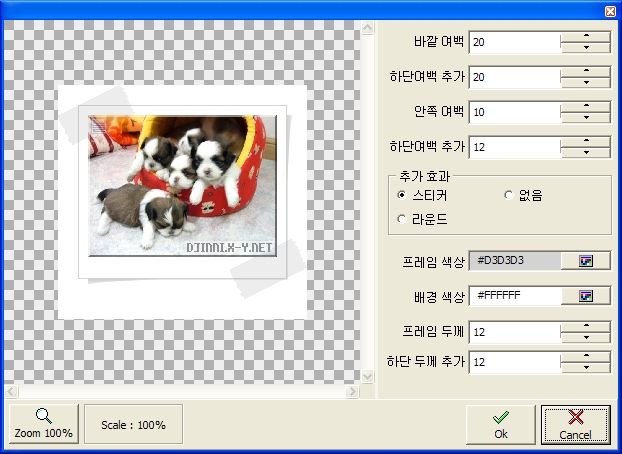Decrease 프레임 두께 with the down arrow
The width and height of the screenshot is (622, 454).
(586, 337)
